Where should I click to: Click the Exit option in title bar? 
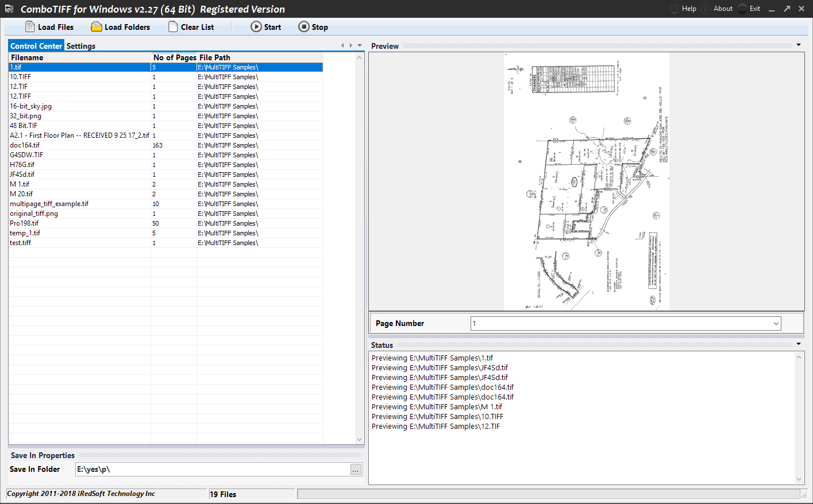[749, 9]
